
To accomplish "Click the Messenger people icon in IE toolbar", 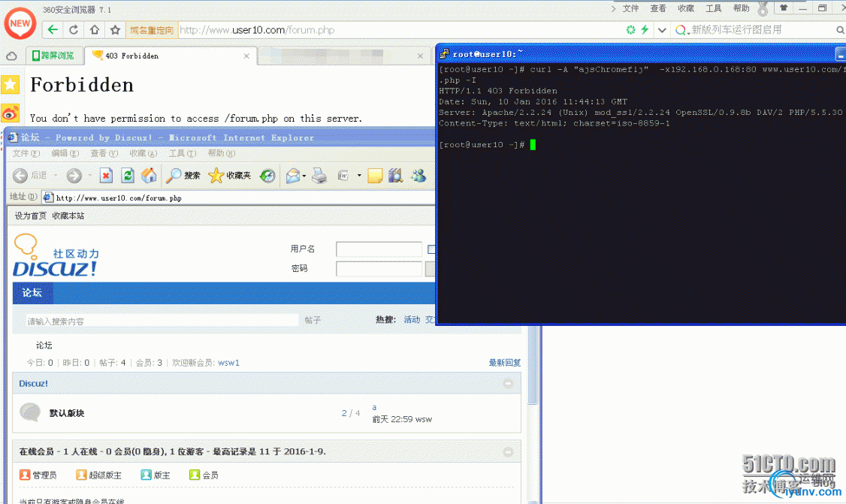I will pos(418,175).
